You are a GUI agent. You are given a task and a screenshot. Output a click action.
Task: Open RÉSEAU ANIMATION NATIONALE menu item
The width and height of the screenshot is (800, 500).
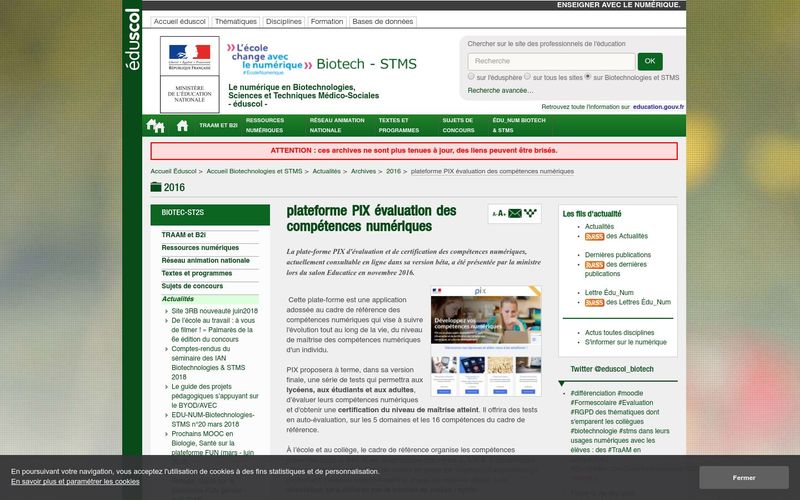[337, 126]
